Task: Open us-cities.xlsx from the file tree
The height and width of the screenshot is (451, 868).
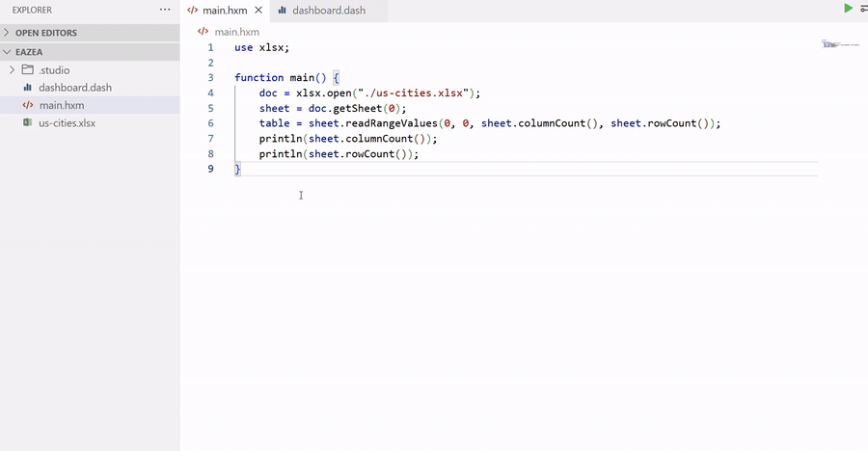Action: pyautogui.click(x=67, y=122)
